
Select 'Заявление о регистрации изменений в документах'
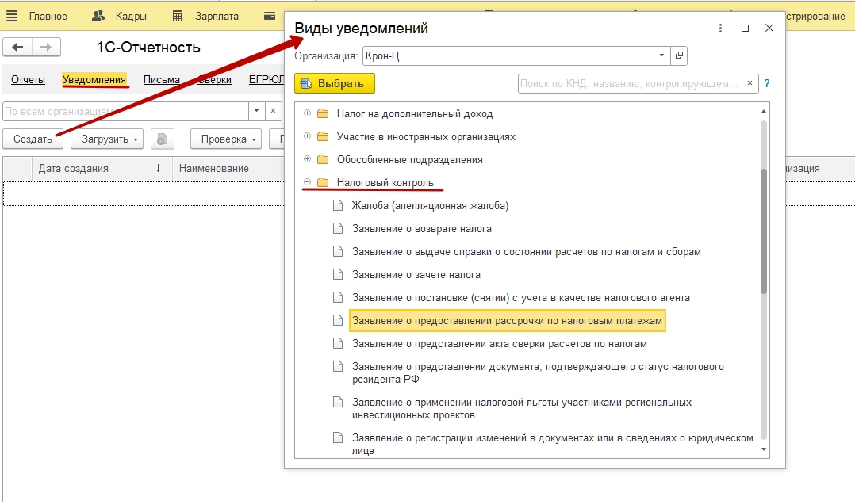[x=552, y=444]
